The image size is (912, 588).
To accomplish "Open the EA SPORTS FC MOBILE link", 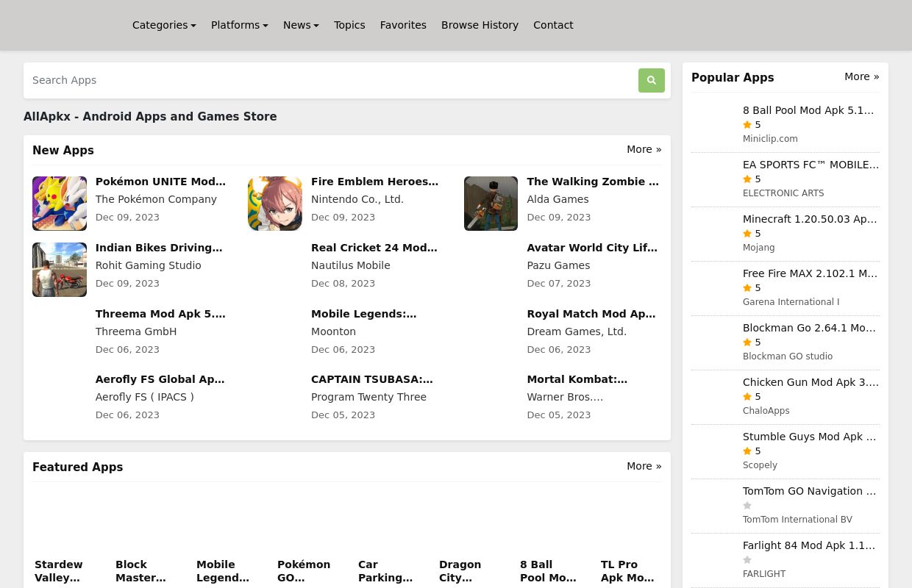I will pyautogui.click(x=811, y=165).
